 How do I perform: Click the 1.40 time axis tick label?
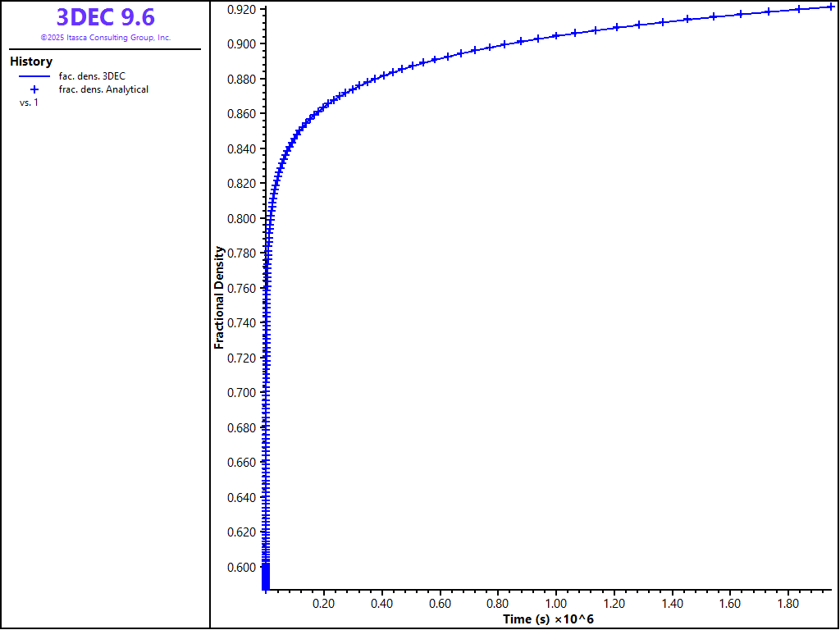(x=673, y=604)
